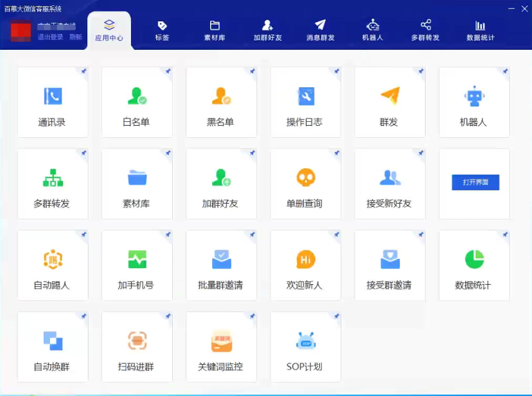Toggle the pin on the 自动换群 card
532x396 pixels.
(84, 316)
